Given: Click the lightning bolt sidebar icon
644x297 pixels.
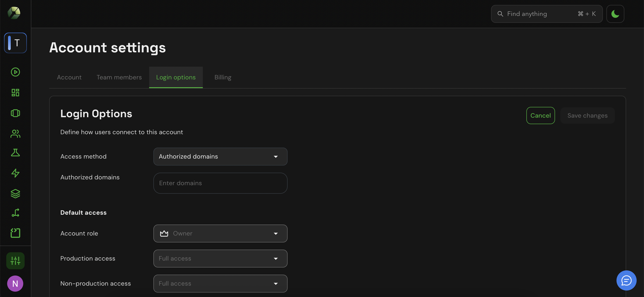Looking at the screenshot, I should [15, 173].
